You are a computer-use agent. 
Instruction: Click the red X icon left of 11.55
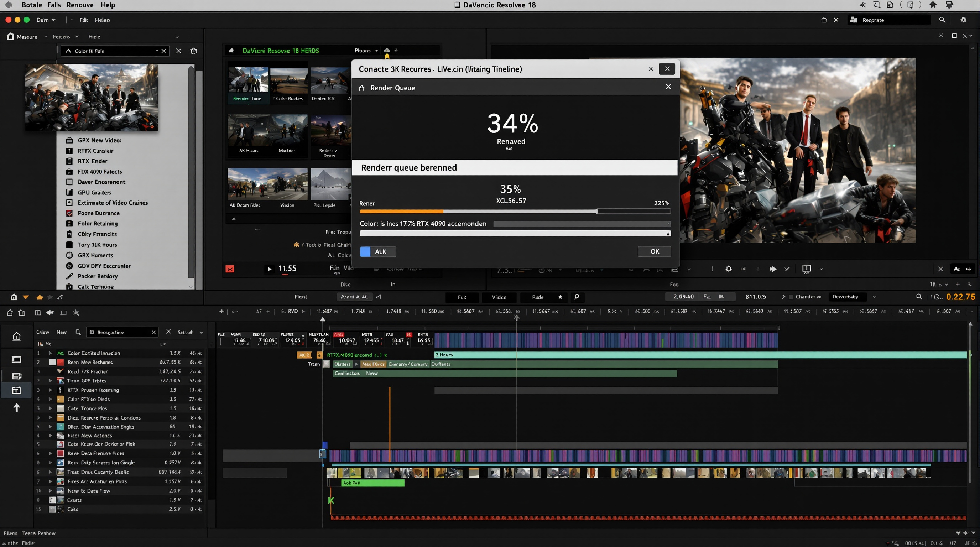[230, 269]
